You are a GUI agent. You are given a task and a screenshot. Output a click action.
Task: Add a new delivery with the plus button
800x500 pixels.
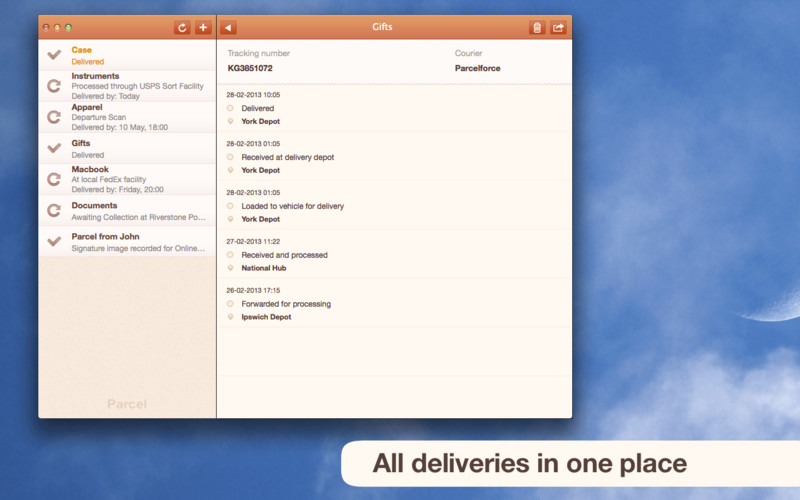203,28
